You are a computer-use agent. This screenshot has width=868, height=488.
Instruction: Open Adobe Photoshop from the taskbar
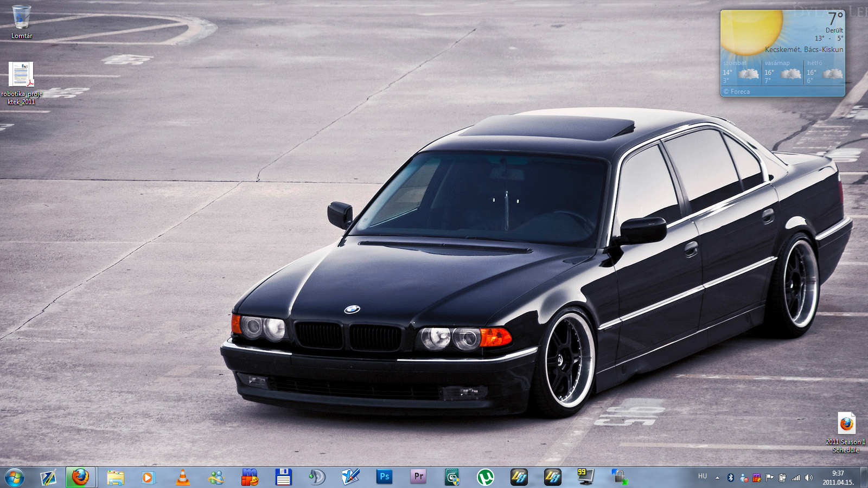pos(384,477)
